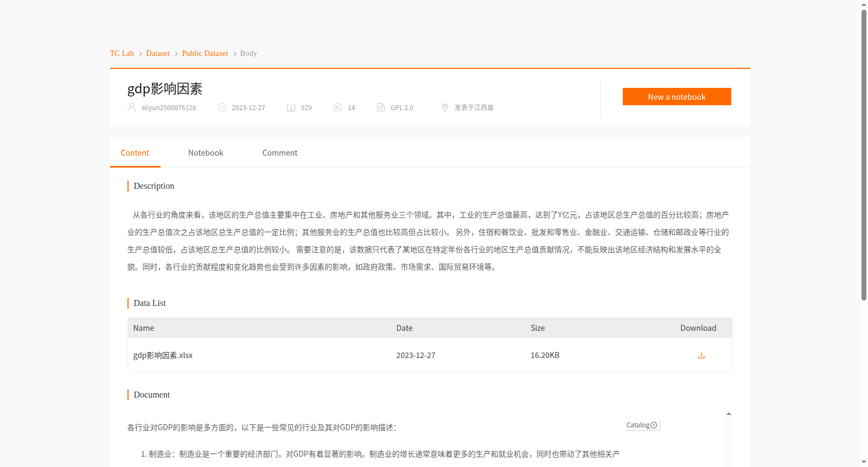
Task: Click the page scrollbar thumb
Action: click(864, 155)
